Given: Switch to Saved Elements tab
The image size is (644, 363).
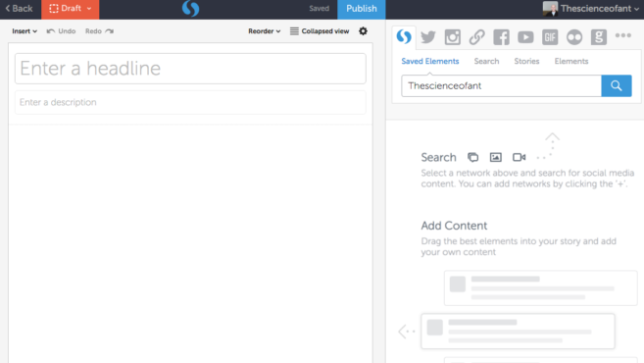Looking at the screenshot, I should pyautogui.click(x=430, y=61).
